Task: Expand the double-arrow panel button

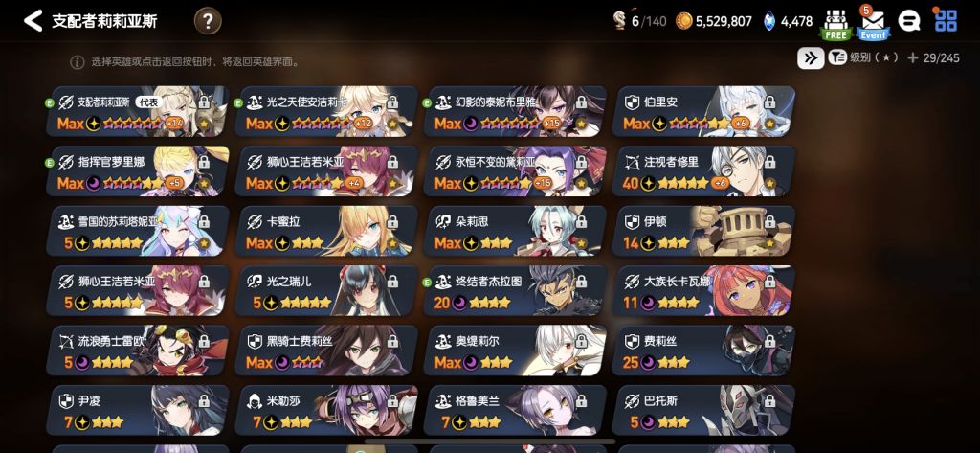Action: pyautogui.click(x=810, y=58)
